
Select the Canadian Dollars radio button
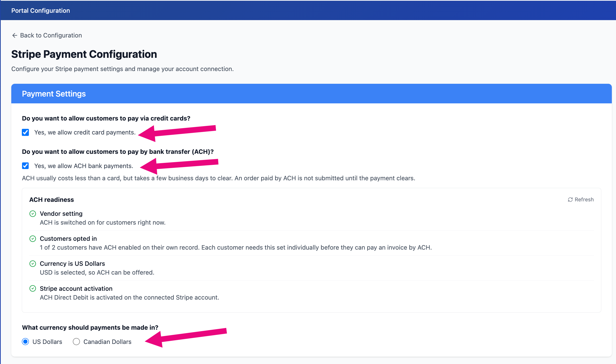76,342
